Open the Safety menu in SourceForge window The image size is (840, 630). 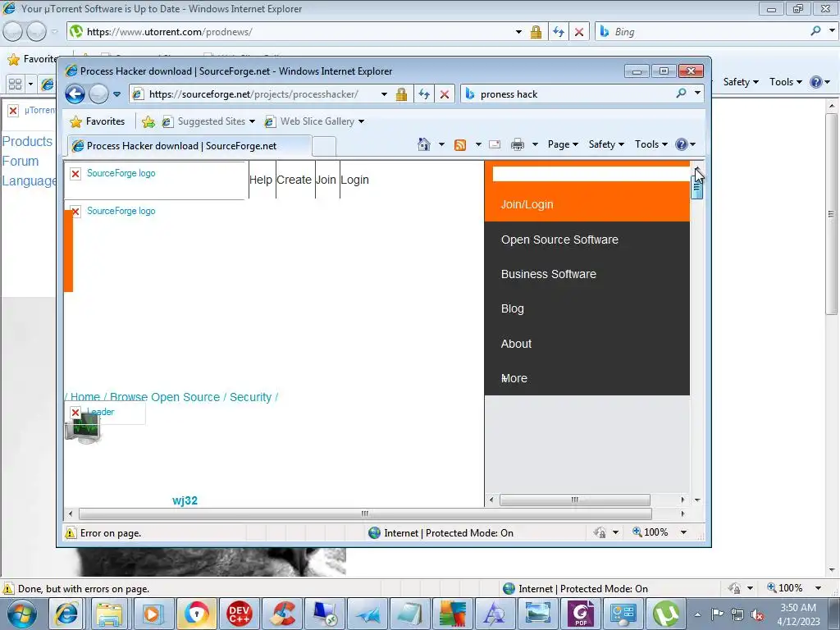(x=606, y=144)
